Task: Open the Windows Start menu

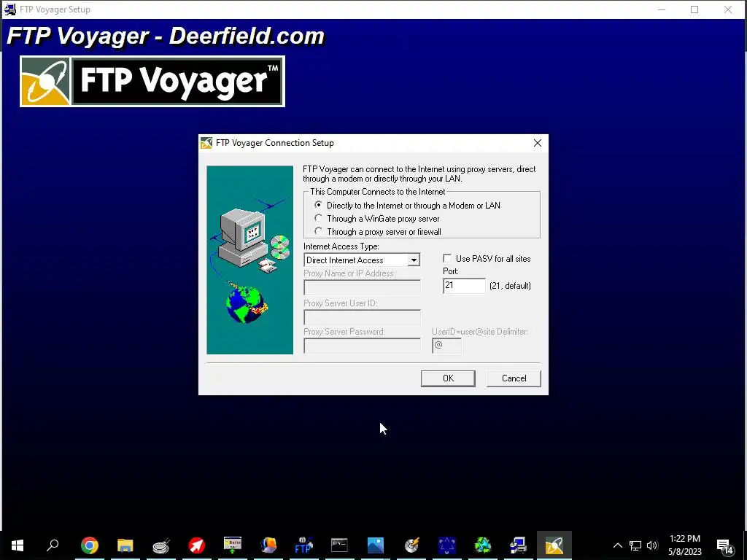Action: 18,545
